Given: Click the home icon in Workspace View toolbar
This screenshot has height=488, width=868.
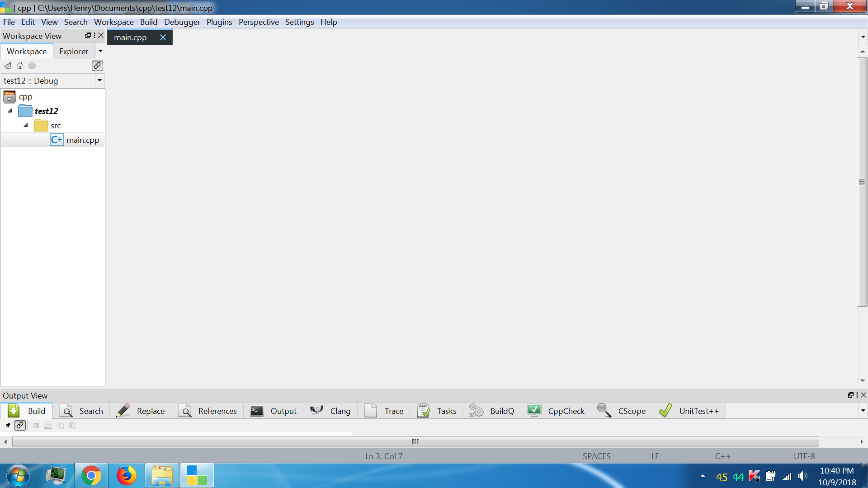Looking at the screenshot, I should pos(20,66).
